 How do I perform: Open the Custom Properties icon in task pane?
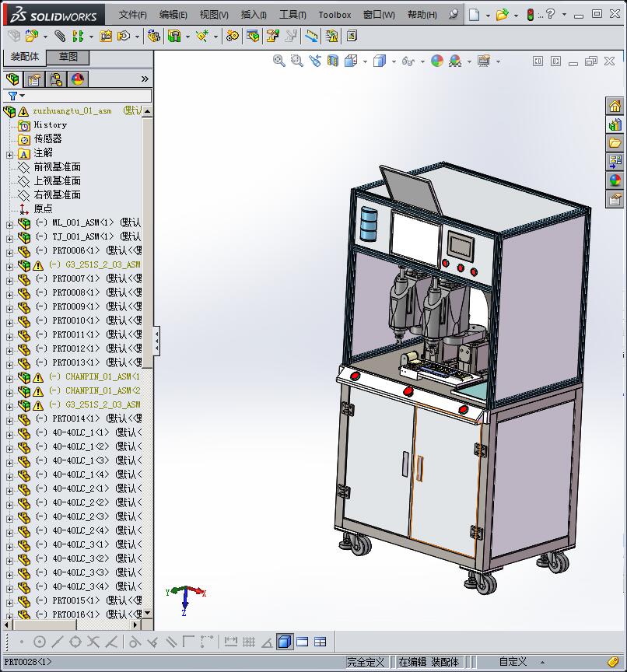[615, 199]
